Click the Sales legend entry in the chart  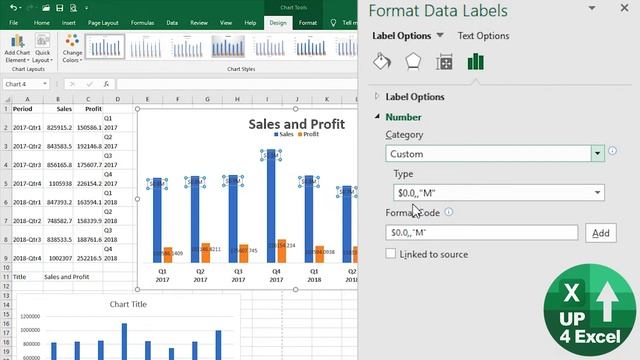point(284,134)
